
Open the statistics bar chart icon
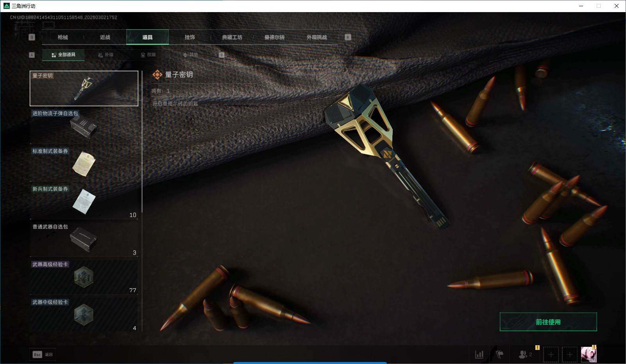(479, 354)
